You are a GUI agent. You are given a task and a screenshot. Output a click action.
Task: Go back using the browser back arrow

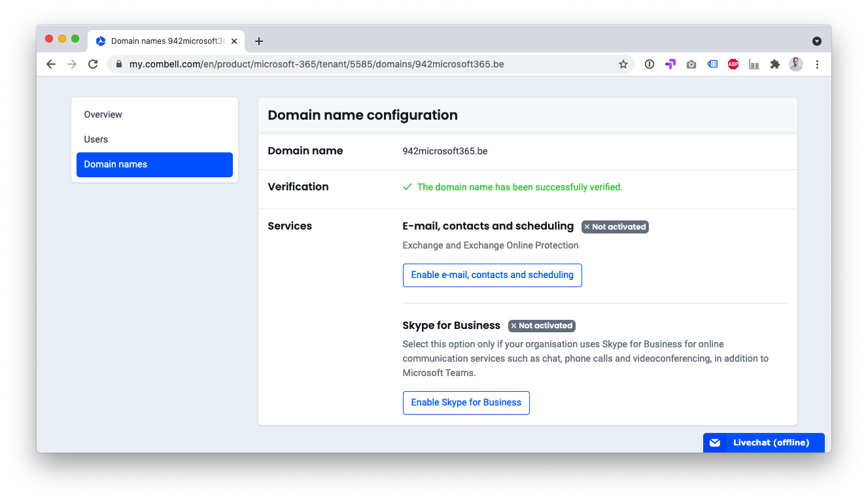pos(51,64)
